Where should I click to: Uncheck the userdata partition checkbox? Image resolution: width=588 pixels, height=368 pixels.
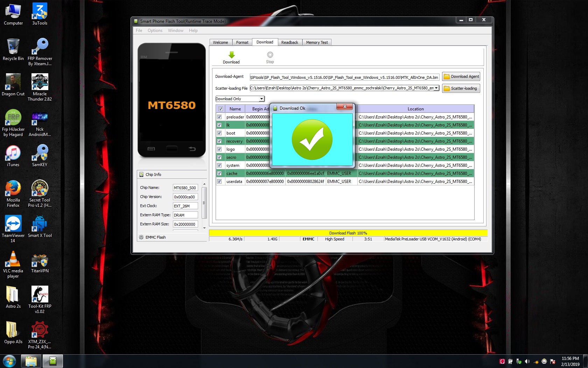pos(219,182)
